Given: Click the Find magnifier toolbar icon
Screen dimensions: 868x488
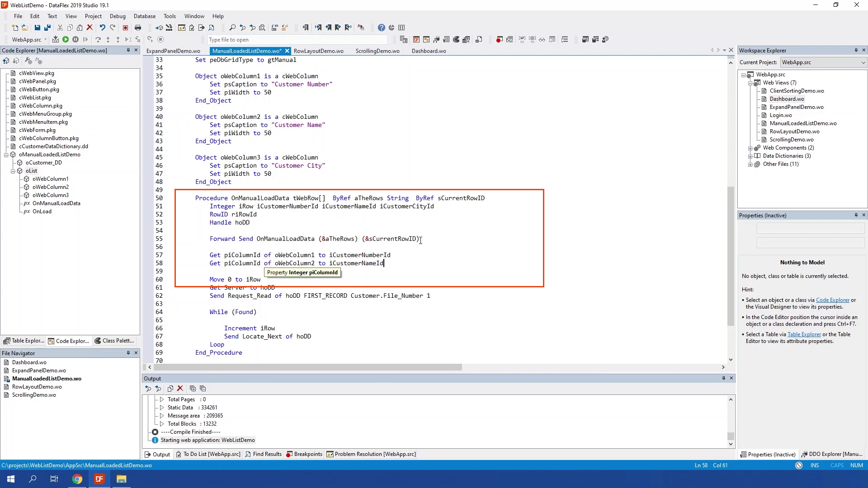Looking at the screenshot, I should pyautogui.click(x=232, y=28).
